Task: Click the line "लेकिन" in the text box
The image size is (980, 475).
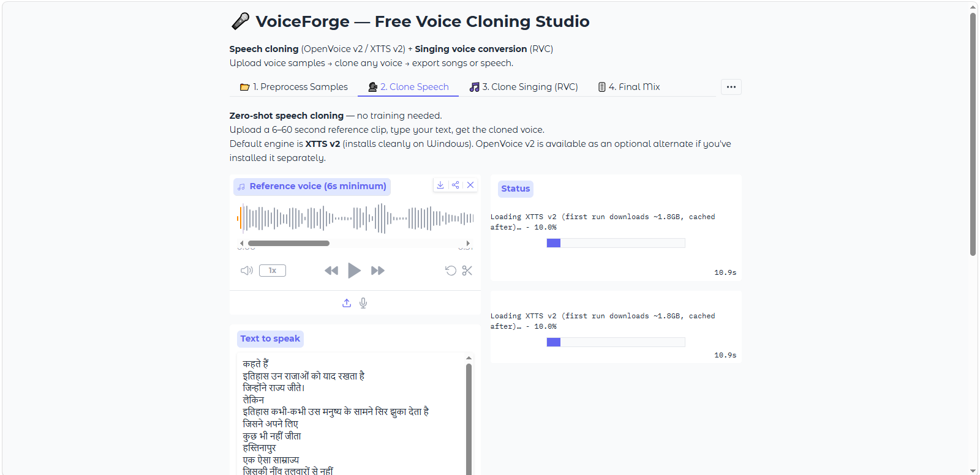Action: (x=254, y=400)
